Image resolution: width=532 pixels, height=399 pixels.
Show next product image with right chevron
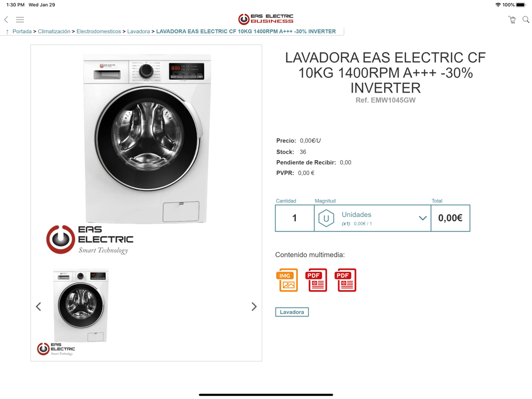254,307
